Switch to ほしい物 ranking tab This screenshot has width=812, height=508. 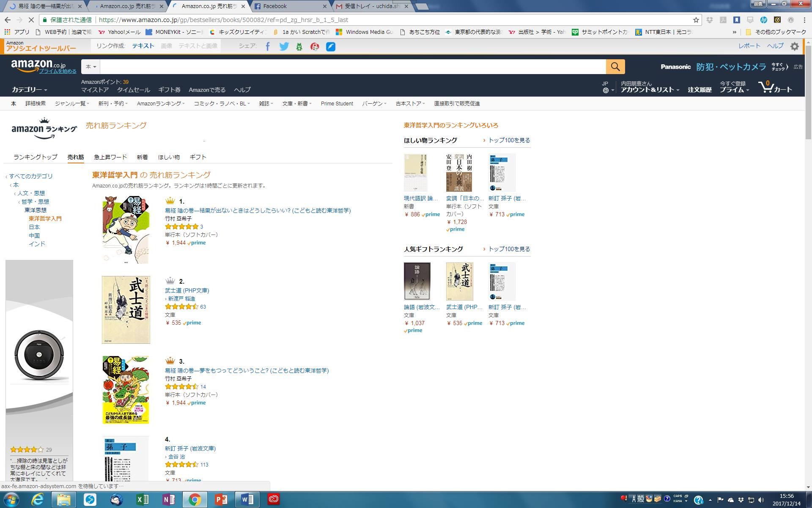point(169,157)
